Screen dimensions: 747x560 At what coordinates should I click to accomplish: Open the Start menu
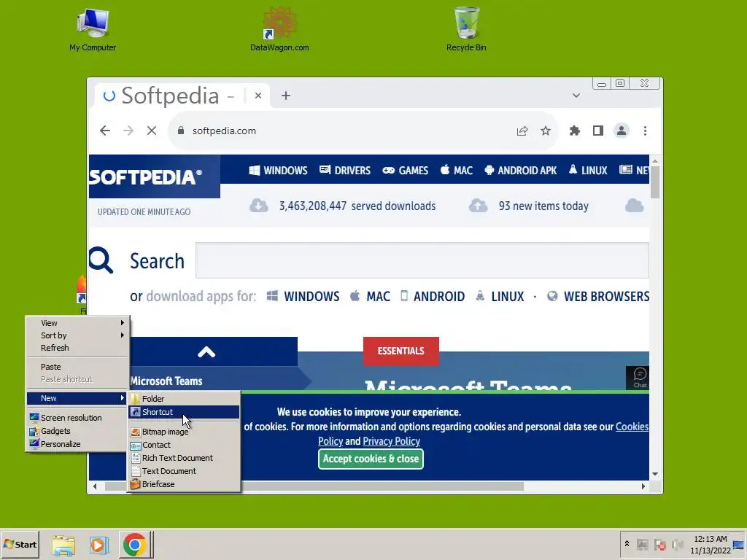pyautogui.click(x=20, y=544)
